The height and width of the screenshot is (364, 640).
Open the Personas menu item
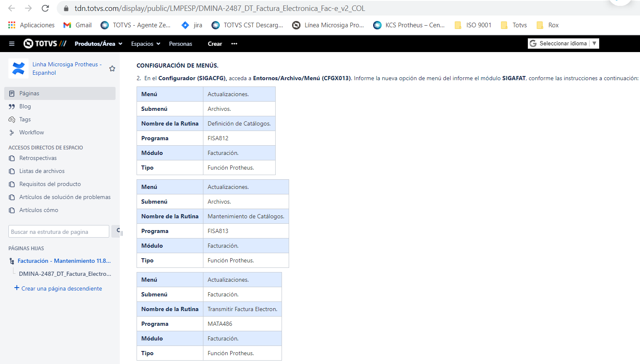181,44
